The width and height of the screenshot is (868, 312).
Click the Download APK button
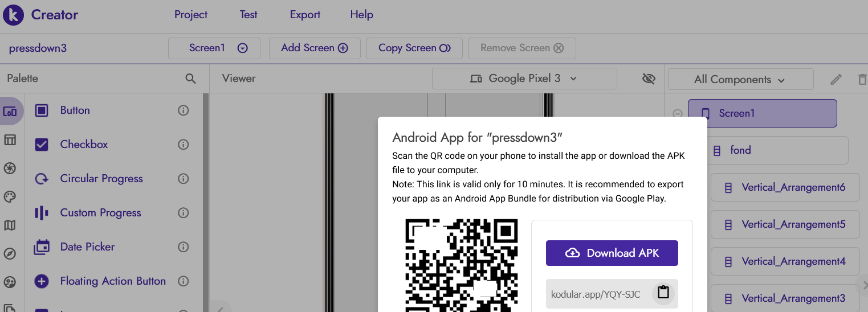click(x=612, y=253)
